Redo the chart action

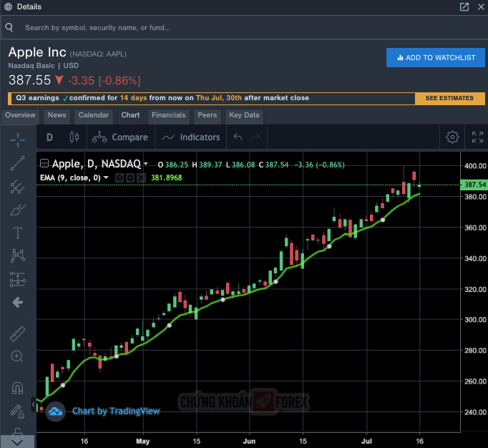point(256,137)
